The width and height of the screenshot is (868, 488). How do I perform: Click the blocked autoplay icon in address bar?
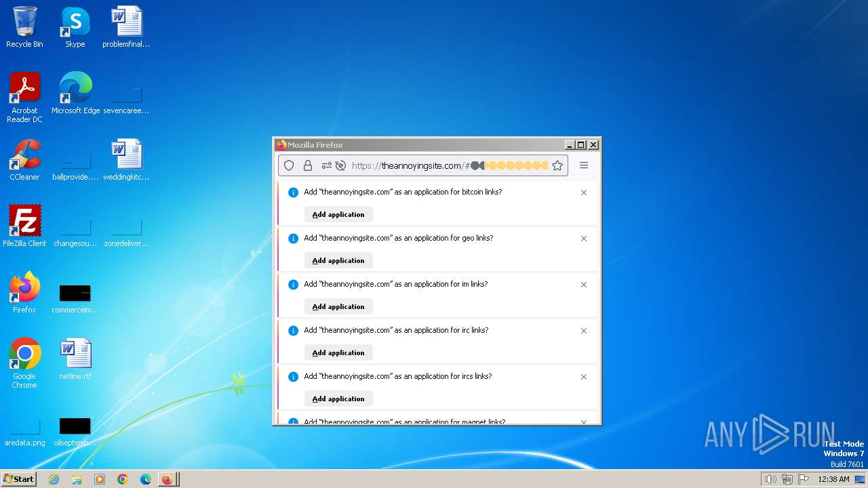pos(341,165)
